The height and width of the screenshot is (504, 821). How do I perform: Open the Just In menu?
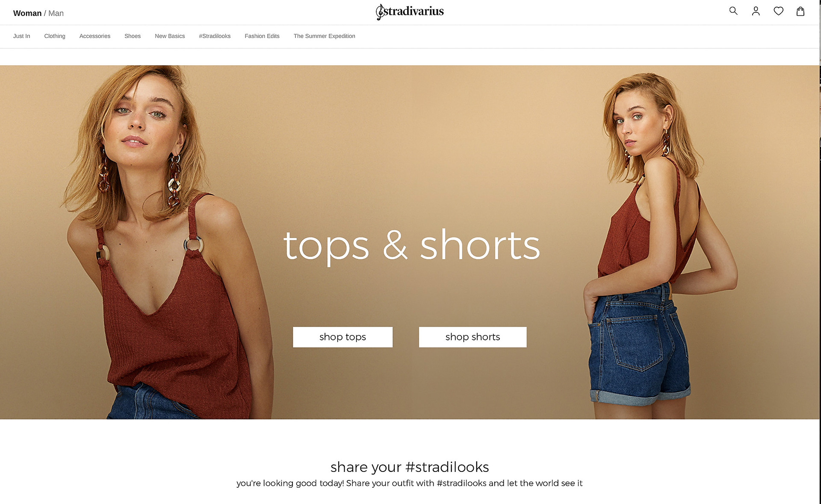point(22,36)
